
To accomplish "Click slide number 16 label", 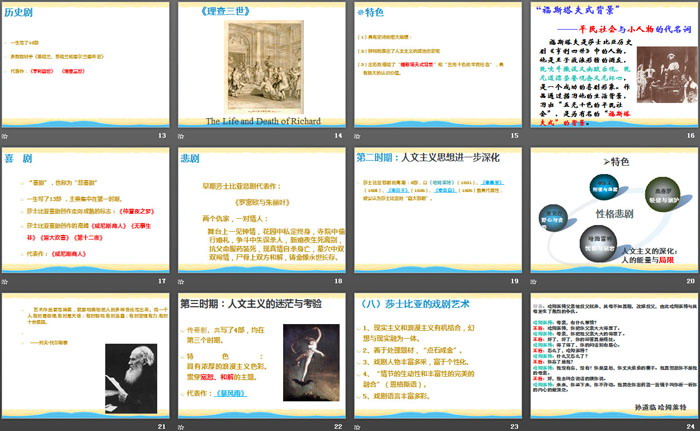I will point(691,135).
